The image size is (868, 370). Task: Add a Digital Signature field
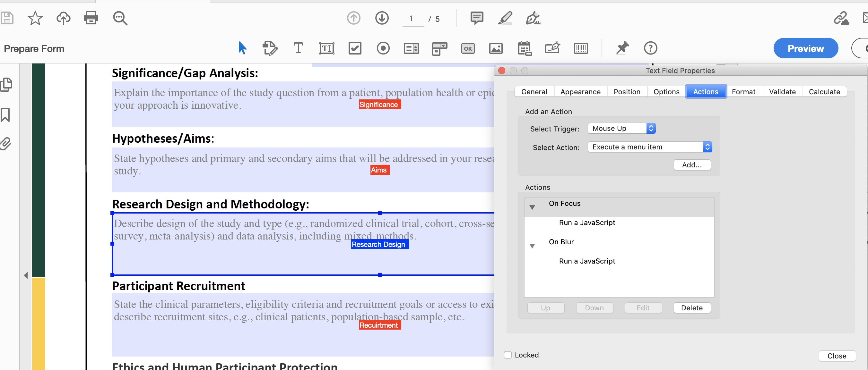[x=552, y=48]
